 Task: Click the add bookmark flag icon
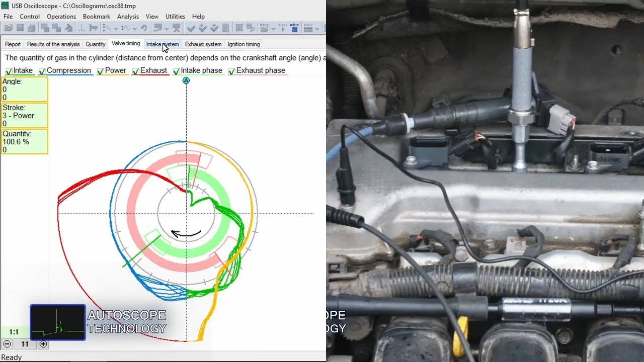158,28
